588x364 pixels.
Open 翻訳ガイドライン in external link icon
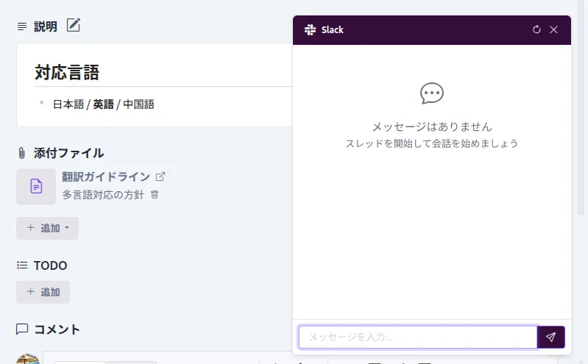[160, 176]
